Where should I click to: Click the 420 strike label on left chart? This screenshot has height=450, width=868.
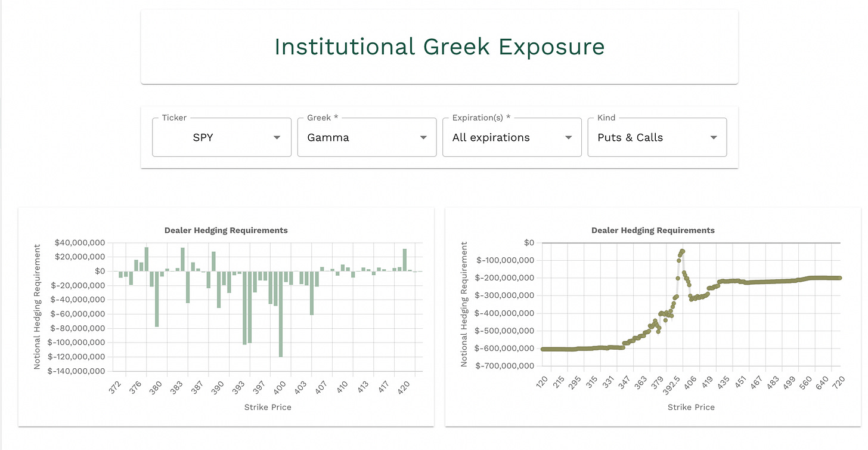point(404,389)
